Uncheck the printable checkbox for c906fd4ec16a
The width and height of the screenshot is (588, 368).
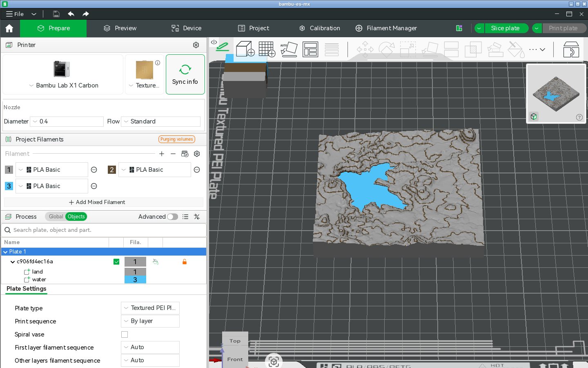pos(116,262)
